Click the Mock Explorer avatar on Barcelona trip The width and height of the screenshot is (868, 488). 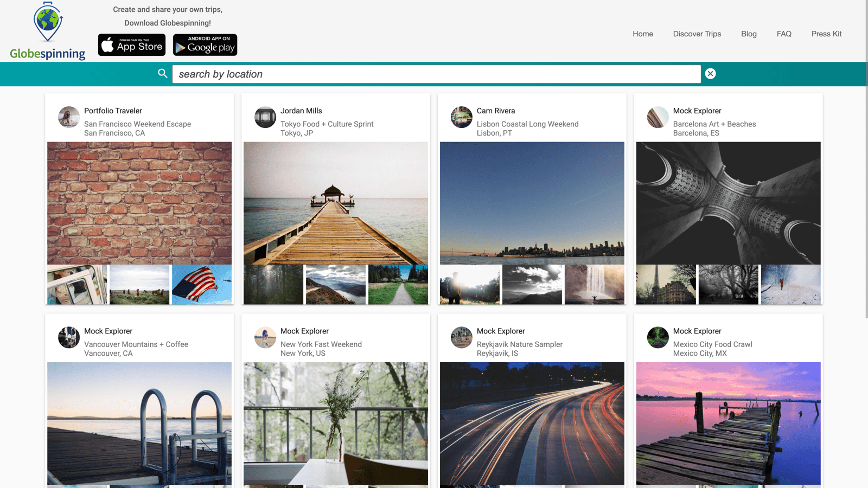pyautogui.click(x=658, y=118)
